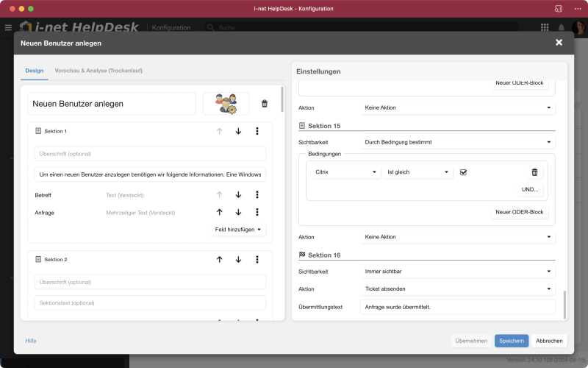
Task: Click the Übermittlungstext input field
Action: click(457, 307)
